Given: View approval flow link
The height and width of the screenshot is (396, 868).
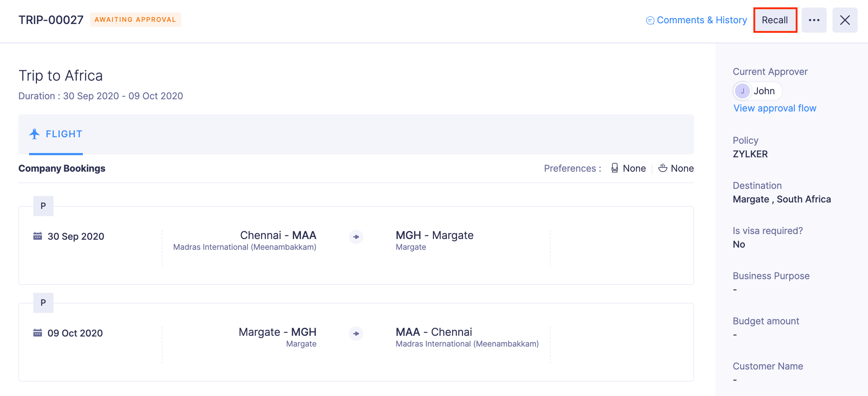Looking at the screenshot, I should coord(775,108).
